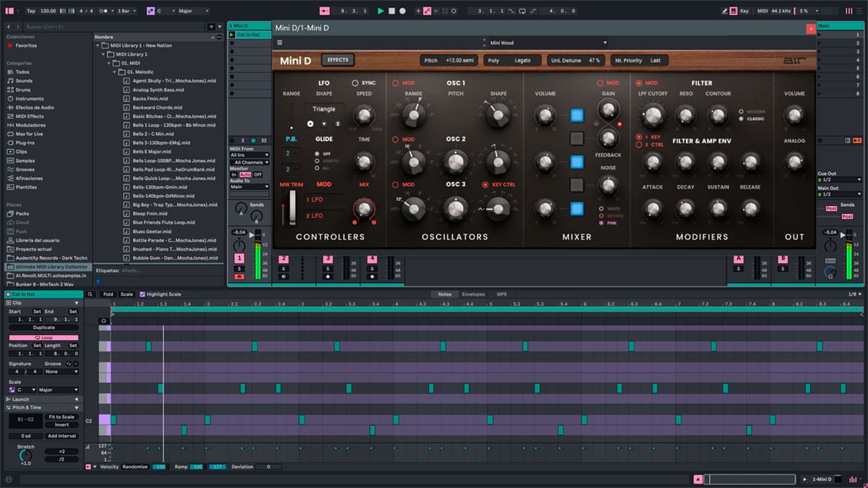Arm track 1 record button
This screenshot has width=868, height=488.
239,276
